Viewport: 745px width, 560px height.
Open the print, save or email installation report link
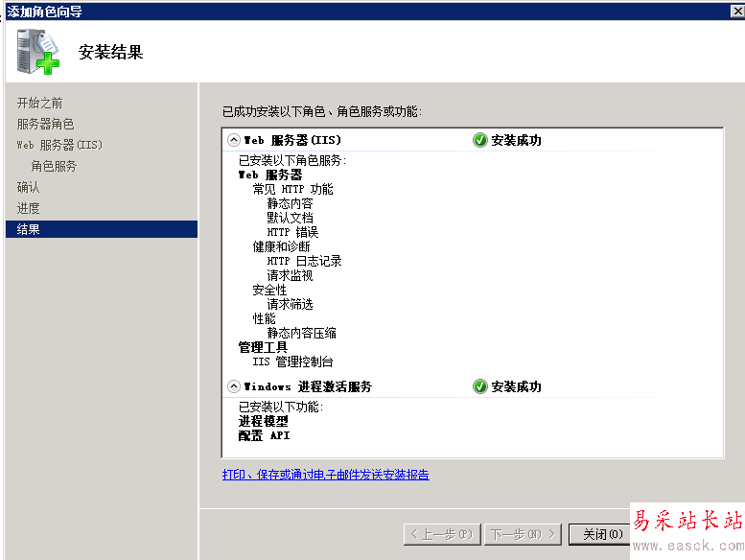pos(325,475)
